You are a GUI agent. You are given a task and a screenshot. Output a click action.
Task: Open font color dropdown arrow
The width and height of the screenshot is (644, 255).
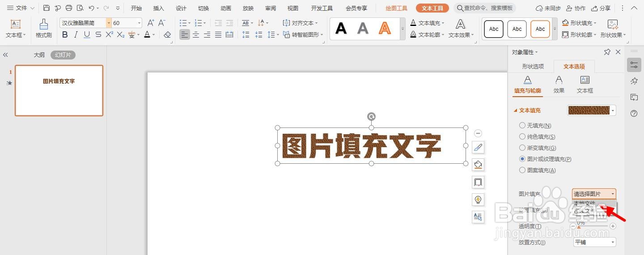tap(153, 34)
